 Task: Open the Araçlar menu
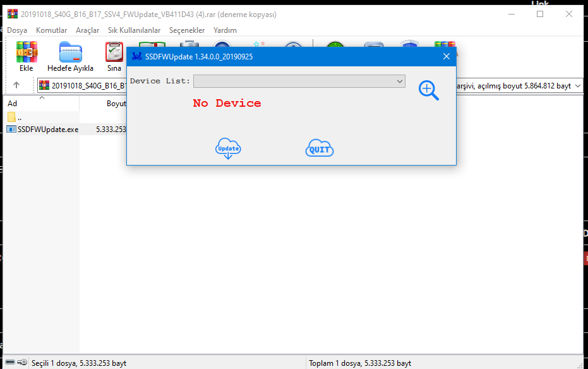[x=87, y=30]
